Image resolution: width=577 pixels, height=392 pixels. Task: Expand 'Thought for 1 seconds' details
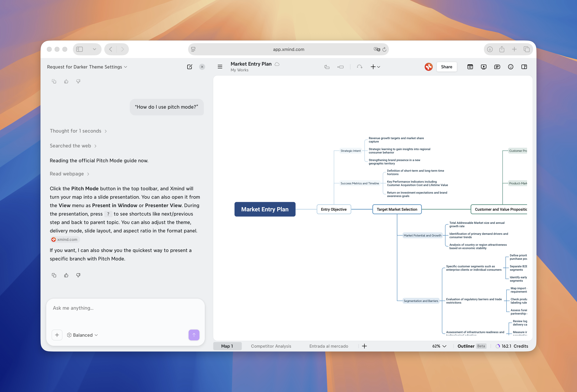[78, 131]
